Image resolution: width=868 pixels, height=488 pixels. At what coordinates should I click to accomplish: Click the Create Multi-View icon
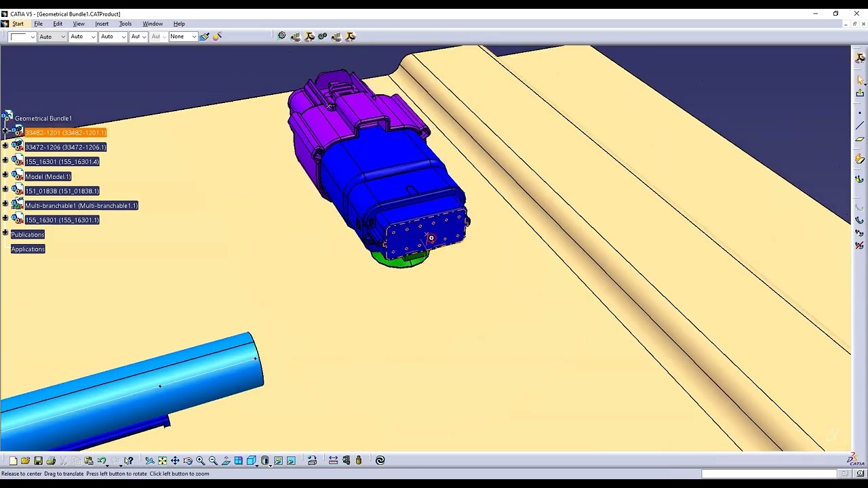click(x=239, y=461)
